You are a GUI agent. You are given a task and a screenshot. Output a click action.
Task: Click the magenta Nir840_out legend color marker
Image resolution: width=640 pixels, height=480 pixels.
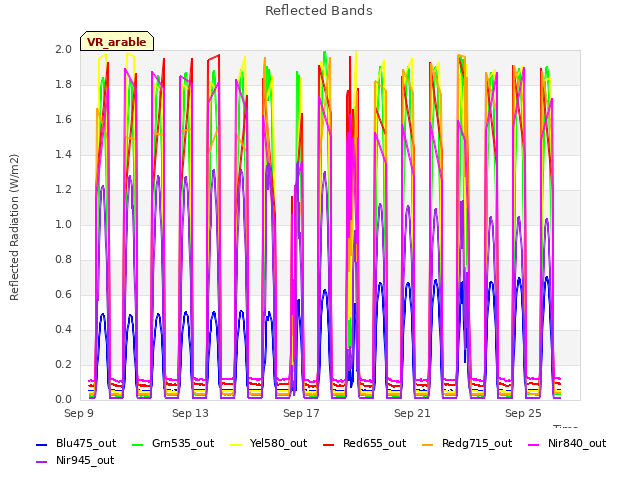[533, 444]
